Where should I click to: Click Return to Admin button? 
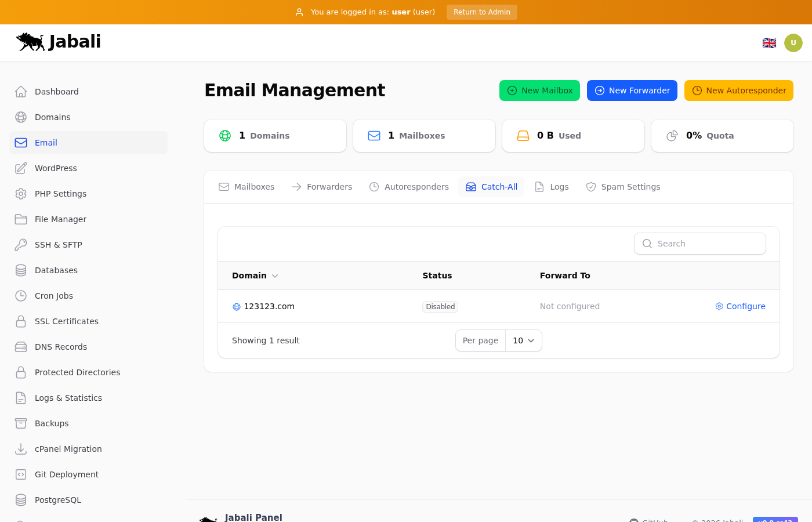click(x=481, y=12)
